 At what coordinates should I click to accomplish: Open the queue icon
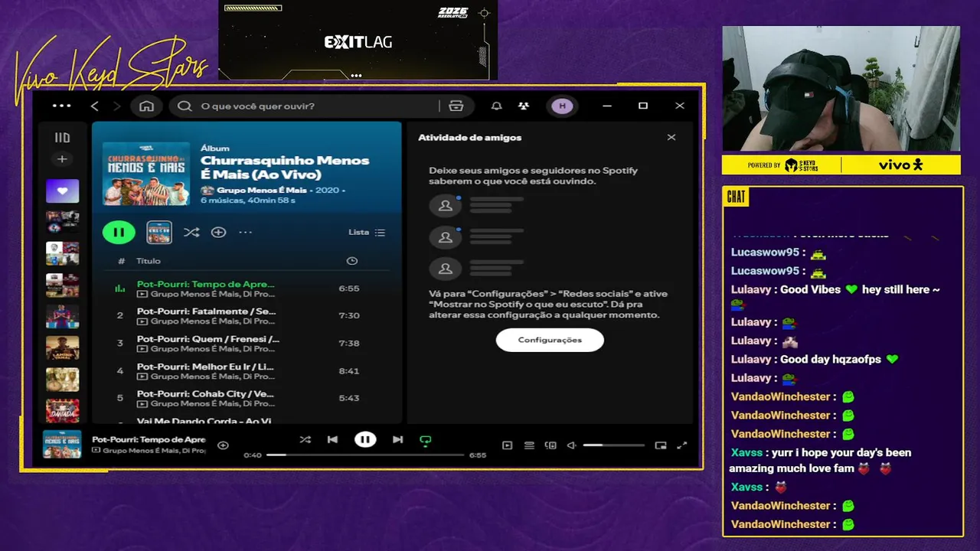point(529,445)
